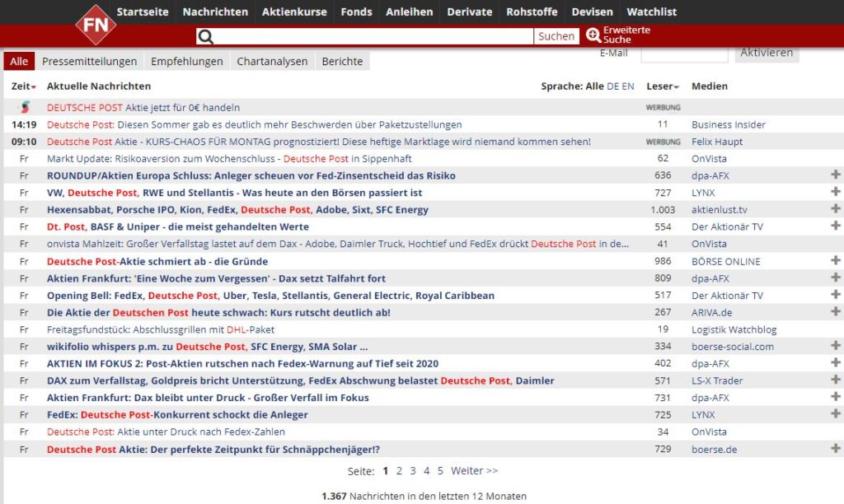Sort news by the Zeit column
Image resolution: width=844 pixels, height=504 pixels.
click(23, 86)
